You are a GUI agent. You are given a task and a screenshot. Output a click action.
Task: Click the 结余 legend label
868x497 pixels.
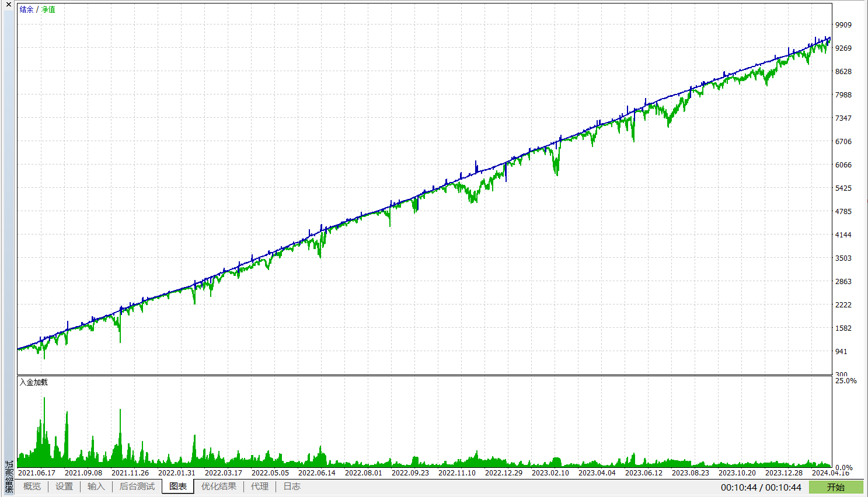click(27, 9)
